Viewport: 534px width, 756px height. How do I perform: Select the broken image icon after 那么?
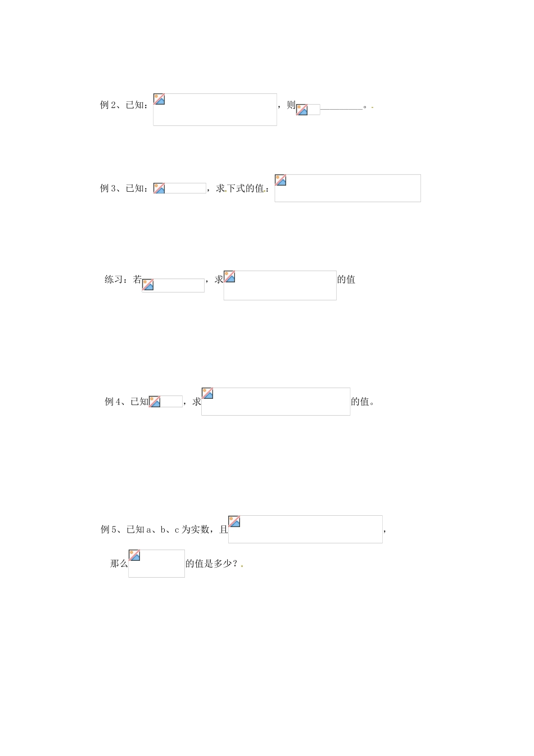click(134, 556)
